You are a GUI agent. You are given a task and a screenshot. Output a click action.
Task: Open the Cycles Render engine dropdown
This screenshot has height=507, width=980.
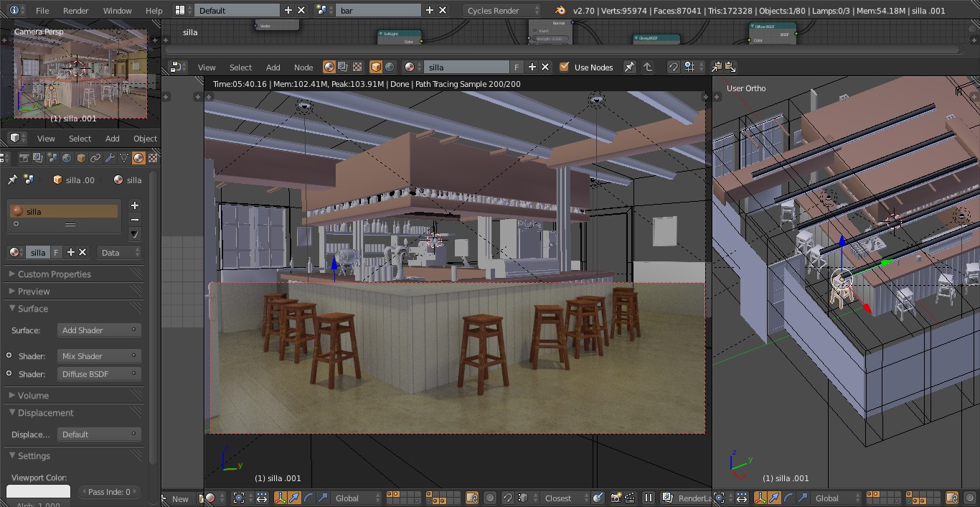pyautogui.click(x=501, y=10)
